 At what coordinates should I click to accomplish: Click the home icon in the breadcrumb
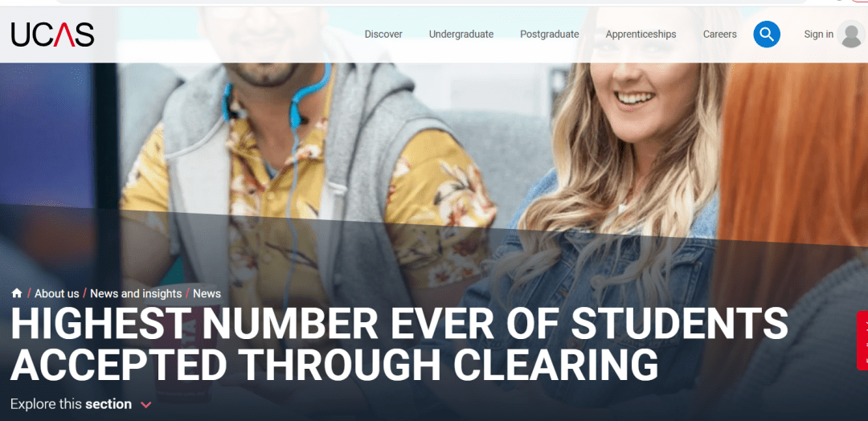(17, 293)
